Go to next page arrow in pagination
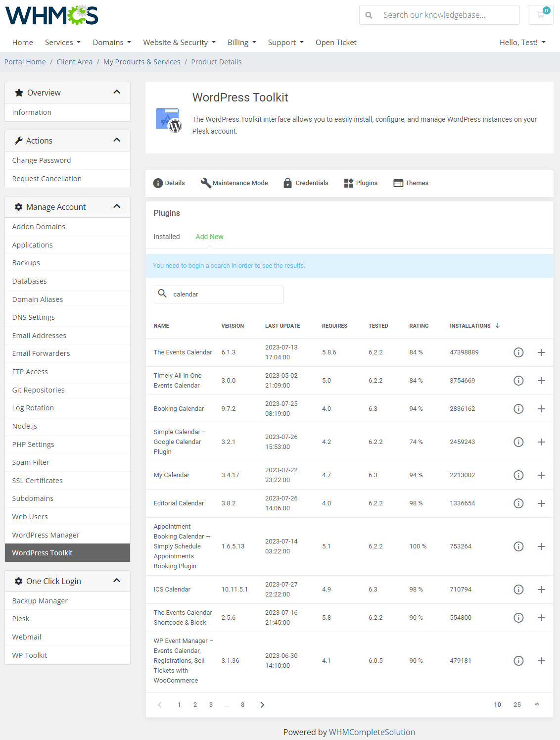 pyautogui.click(x=262, y=705)
